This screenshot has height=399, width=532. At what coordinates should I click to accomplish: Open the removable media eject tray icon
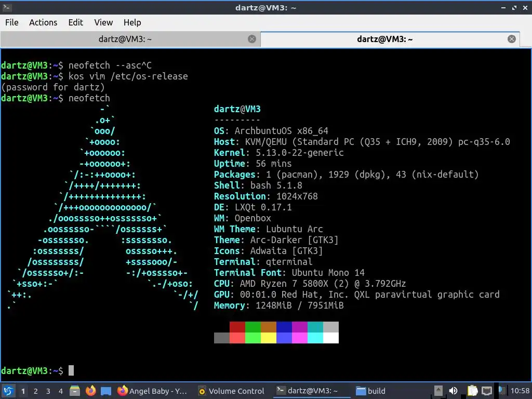(438, 391)
